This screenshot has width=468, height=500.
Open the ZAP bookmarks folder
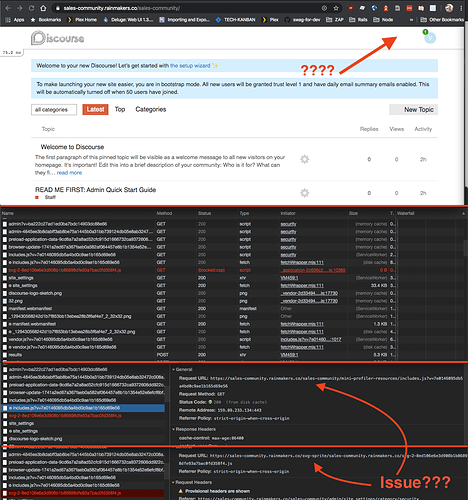tap(335, 20)
